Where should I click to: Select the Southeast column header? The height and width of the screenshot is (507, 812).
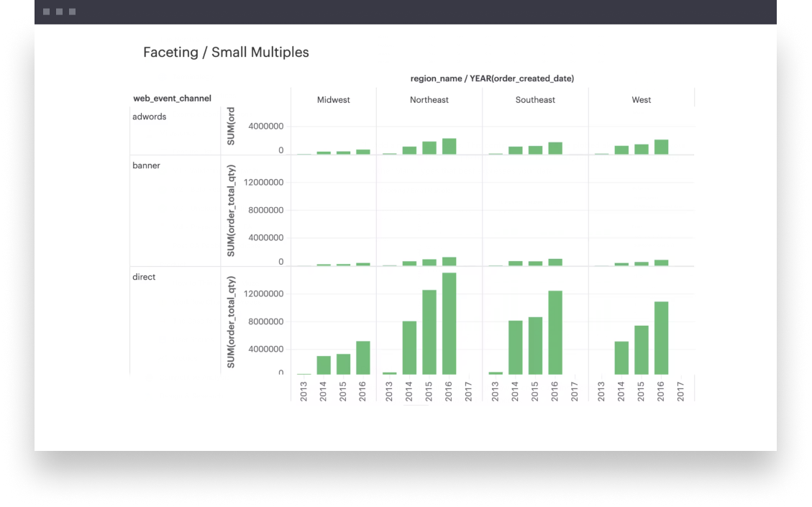pos(535,100)
